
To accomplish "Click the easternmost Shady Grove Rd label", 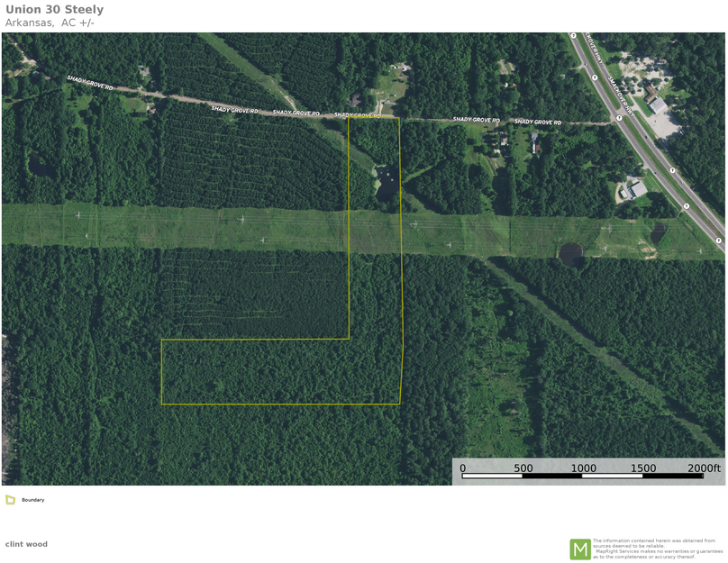I will [538, 122].
